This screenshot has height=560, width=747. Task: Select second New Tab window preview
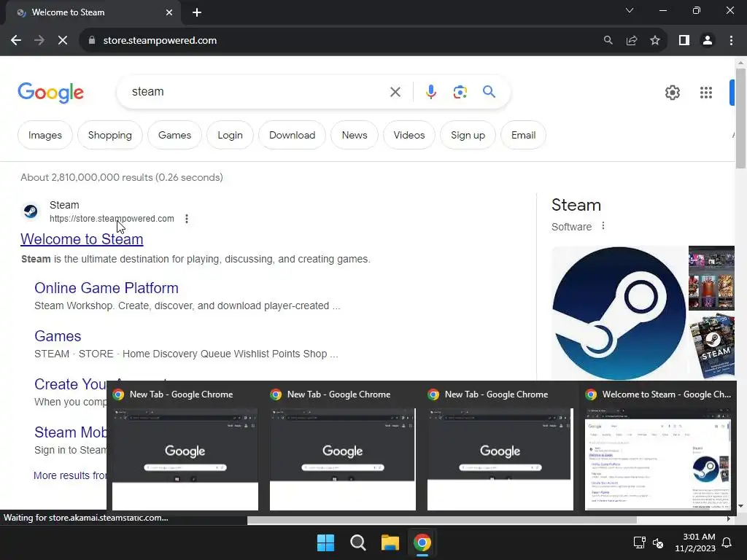[343, 448]
